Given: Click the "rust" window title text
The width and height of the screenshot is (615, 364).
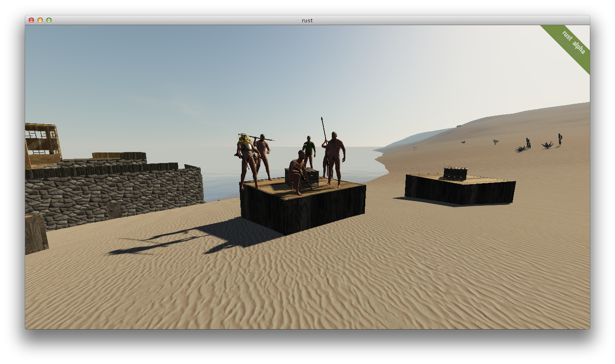Looking at the screenshot, I should tap(307, 20).
